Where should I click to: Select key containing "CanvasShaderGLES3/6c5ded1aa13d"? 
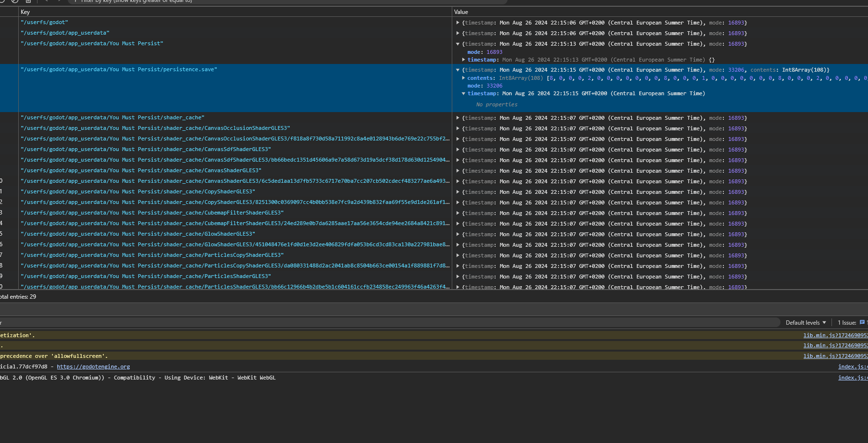click(x=235, y=181)
